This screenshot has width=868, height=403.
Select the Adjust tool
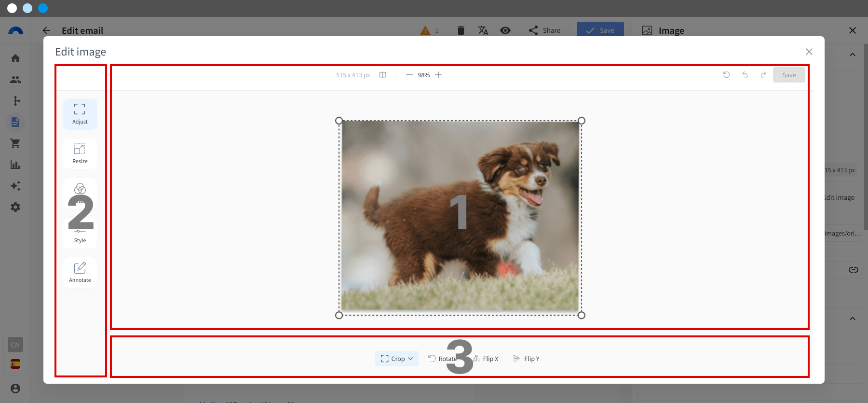(x=80, y=114)
